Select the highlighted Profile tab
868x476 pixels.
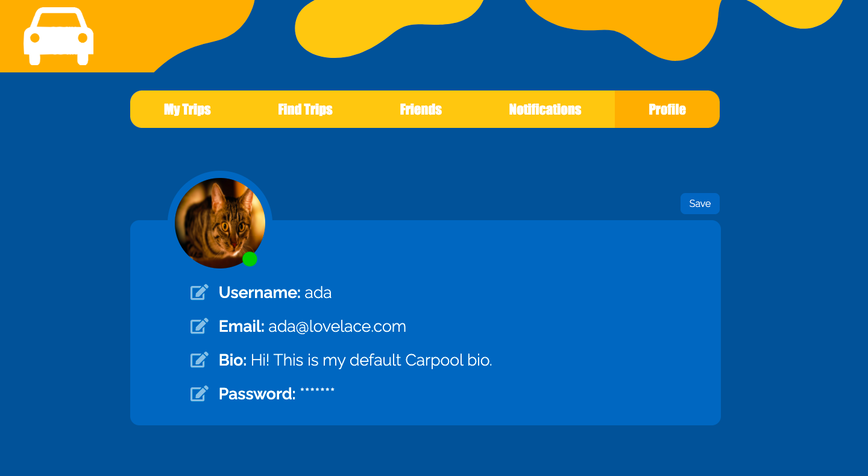click(667, 109)
